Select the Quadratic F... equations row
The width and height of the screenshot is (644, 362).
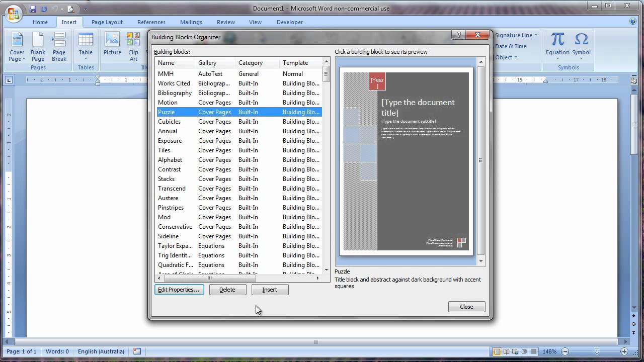click(x=238, y=265)
